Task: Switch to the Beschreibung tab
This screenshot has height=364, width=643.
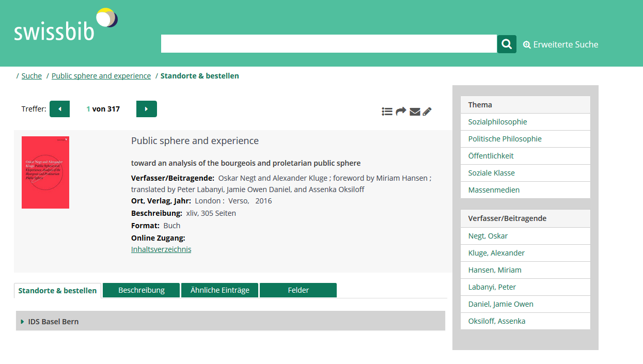Action: [x=141, y=290]
